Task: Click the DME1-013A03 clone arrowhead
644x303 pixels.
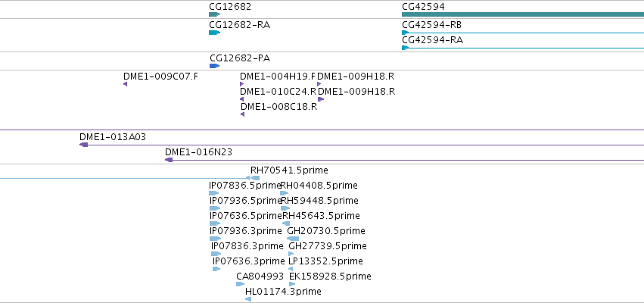Action: (x=84, y=145)
